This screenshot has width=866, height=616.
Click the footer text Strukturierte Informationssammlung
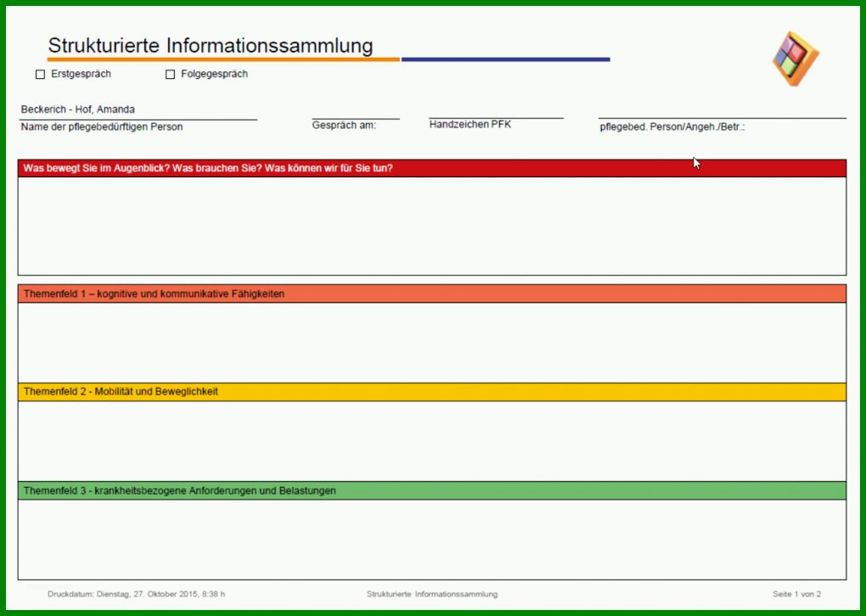pyautogui.click(x=432, y=594)
